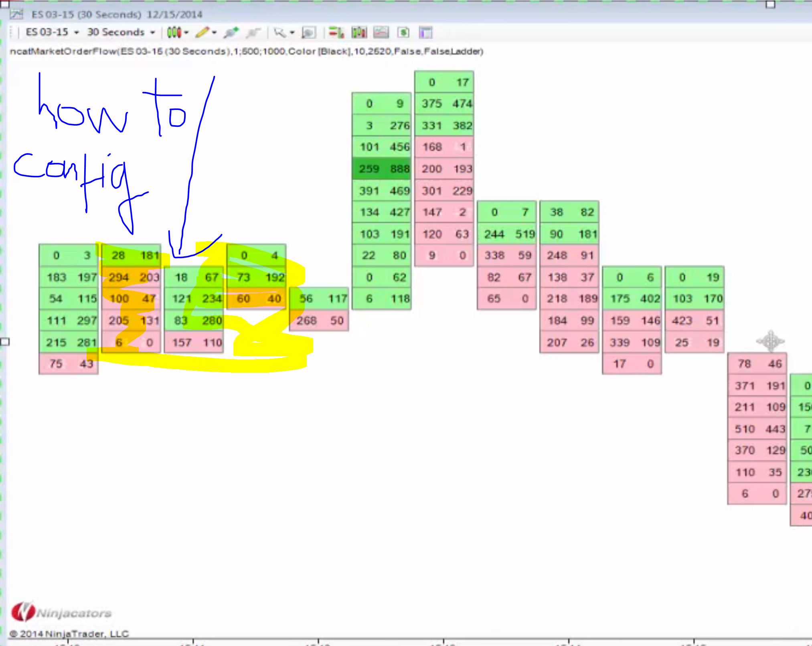Viewport: 812px width, 646px height.
Task: Select the cursor pointer tool icon
Action: (x=279, y=33)
